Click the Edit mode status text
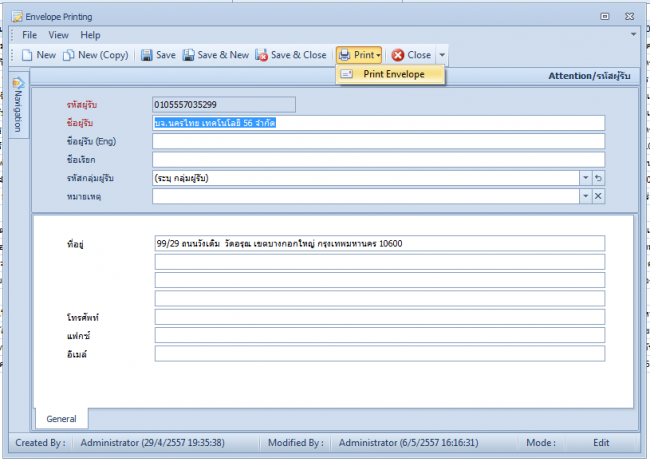The image size is (650, 462). 601,443
